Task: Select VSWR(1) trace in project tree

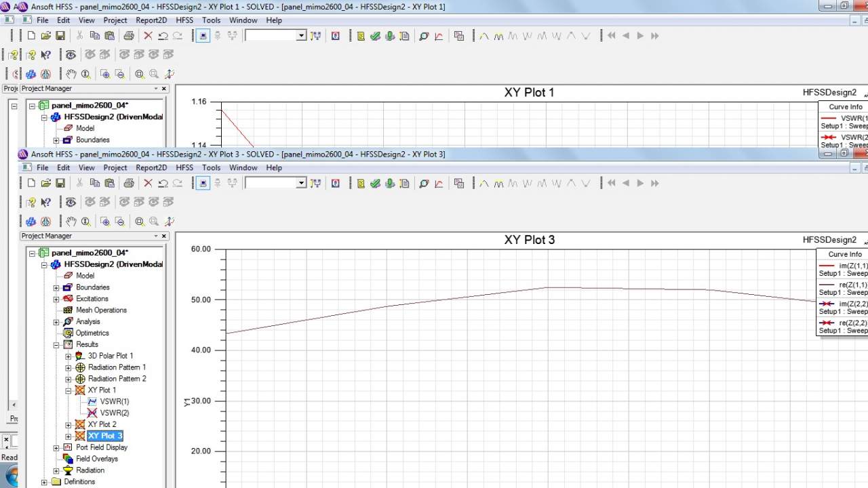Action: point(115,401)
